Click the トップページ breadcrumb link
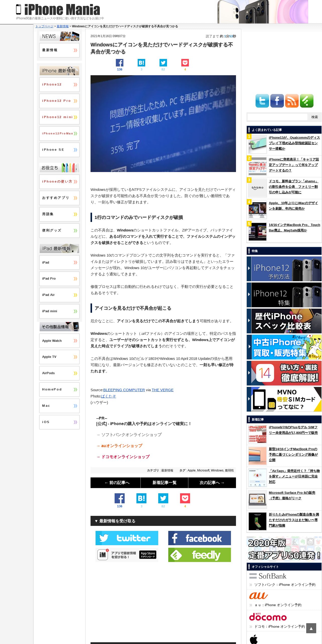The height and width of the screenshot is (644, 322). (44, 26)
